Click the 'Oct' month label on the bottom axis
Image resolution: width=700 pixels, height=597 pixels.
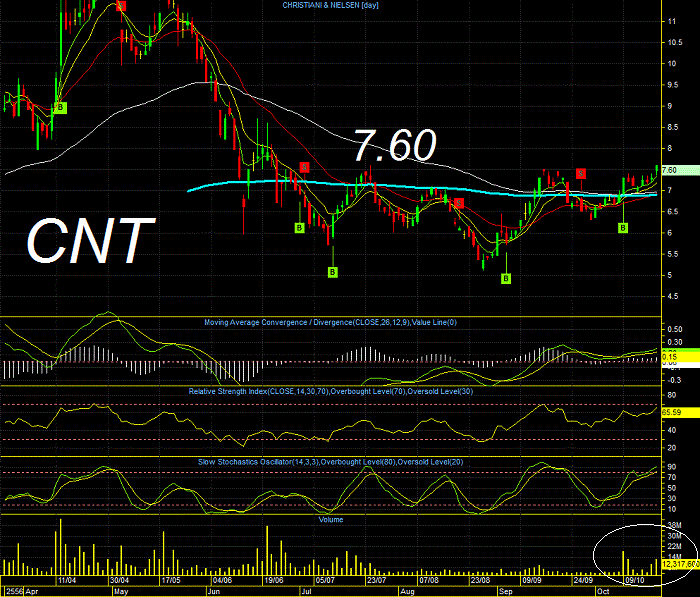point(603,592)
